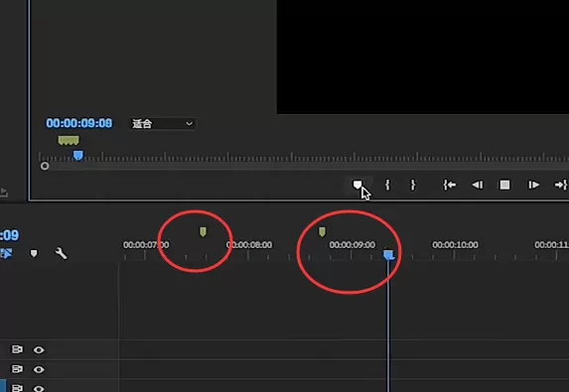Click the Mark In bracket button

click(387, 185)
